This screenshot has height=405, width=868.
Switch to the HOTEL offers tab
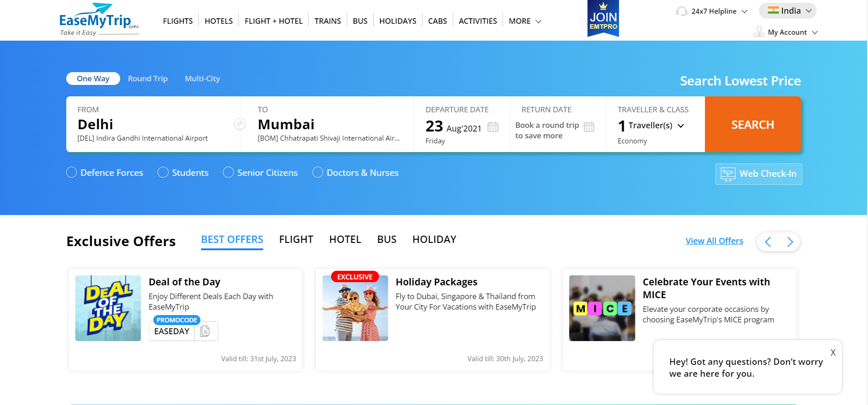tap(345, 240)
